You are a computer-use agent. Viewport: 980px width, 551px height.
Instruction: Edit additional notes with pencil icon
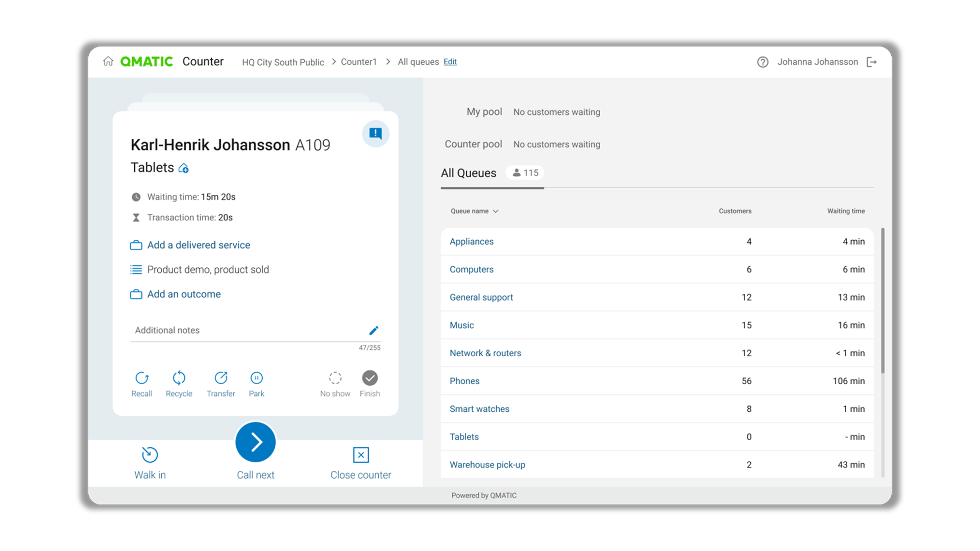(374, 331)
